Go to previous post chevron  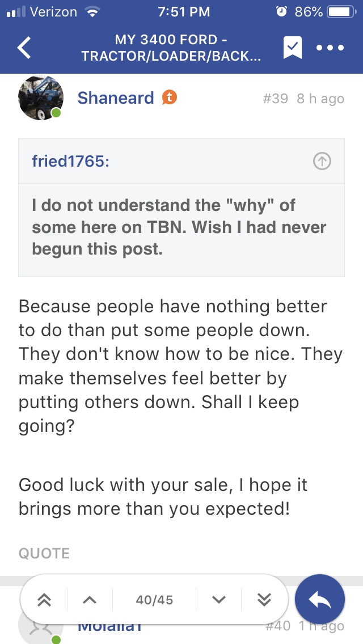click(90, 600)
